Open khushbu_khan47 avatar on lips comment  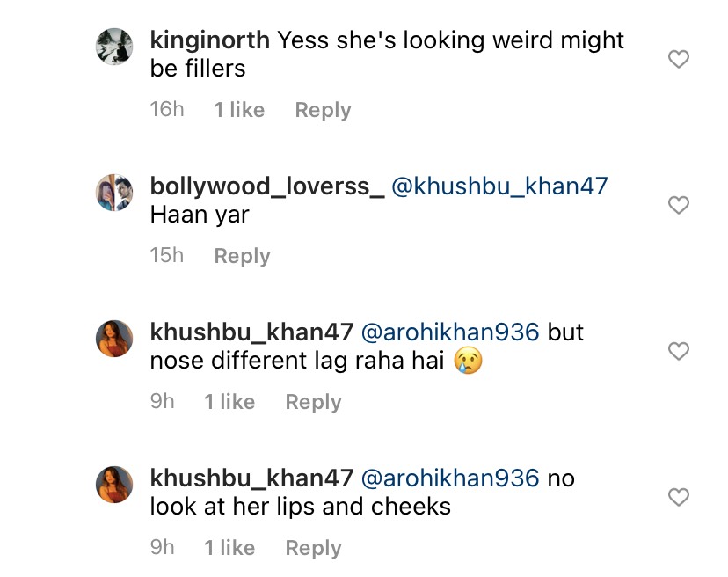tap(113, 485)
